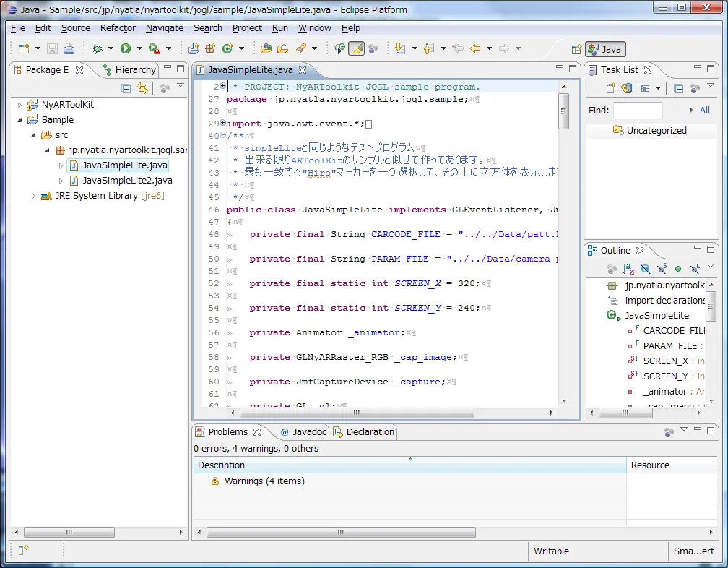Click the Java perspective button

605,49
